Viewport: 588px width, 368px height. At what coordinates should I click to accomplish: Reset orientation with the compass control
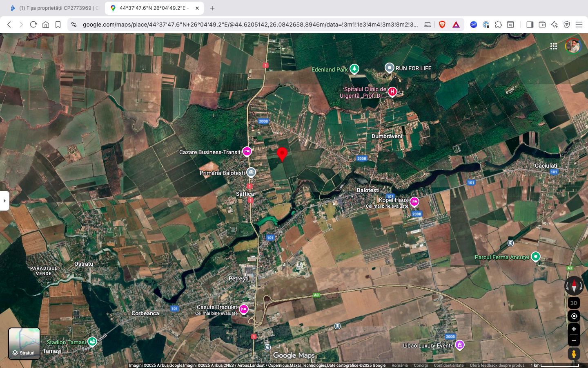point(574,285)
